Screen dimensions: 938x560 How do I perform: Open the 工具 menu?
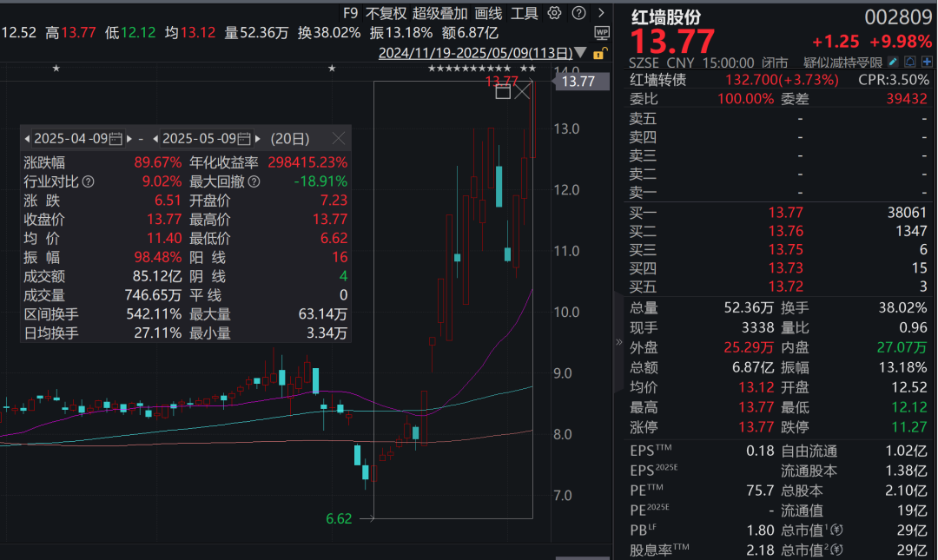coord(525,13)
